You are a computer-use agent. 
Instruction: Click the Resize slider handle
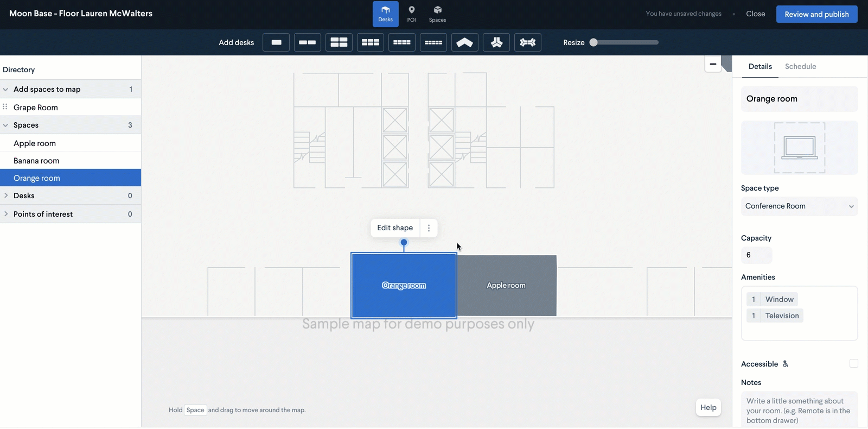(593, 42)
